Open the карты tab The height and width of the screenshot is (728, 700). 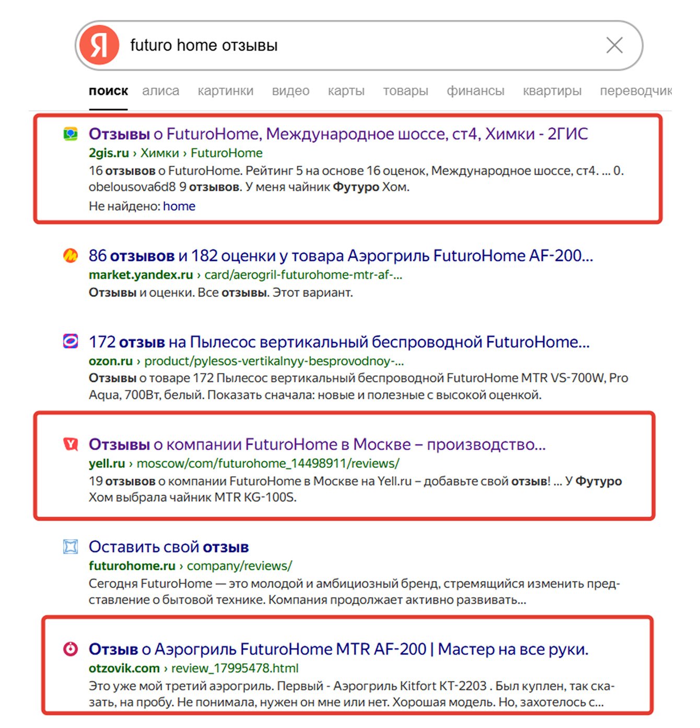[x=346, y=91]
